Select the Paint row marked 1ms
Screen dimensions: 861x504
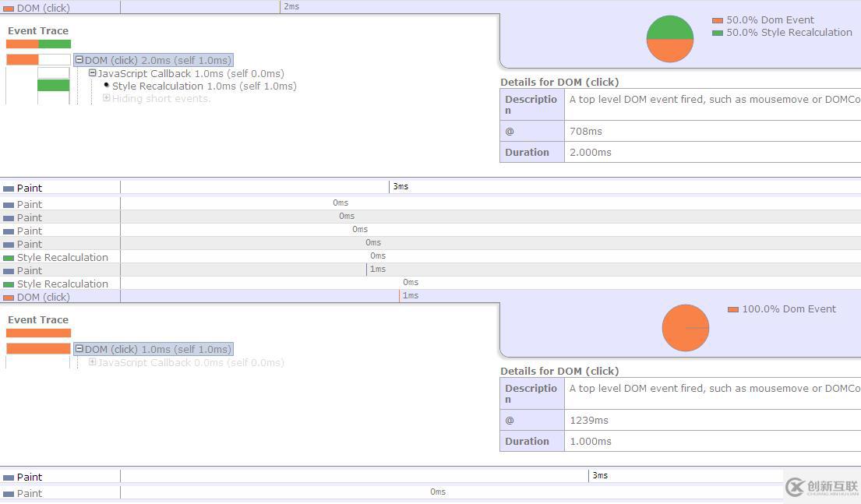point(430,270)
